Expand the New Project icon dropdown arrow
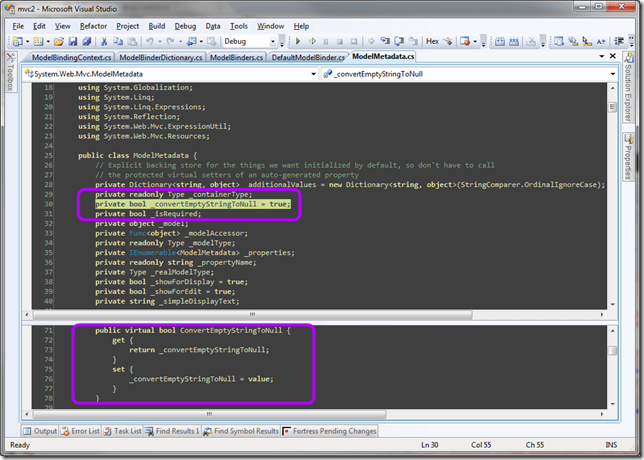The image size is (644, 460). [27, 41]
